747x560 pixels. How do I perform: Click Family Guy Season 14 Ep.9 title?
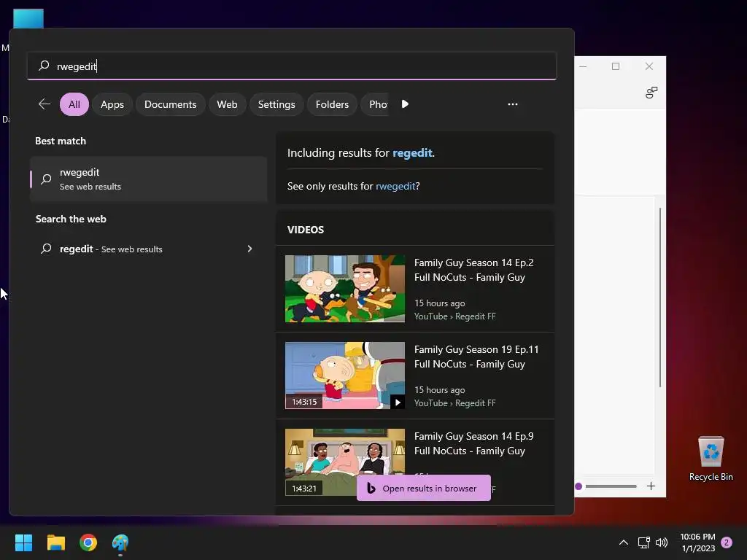[x=473, y=443]
